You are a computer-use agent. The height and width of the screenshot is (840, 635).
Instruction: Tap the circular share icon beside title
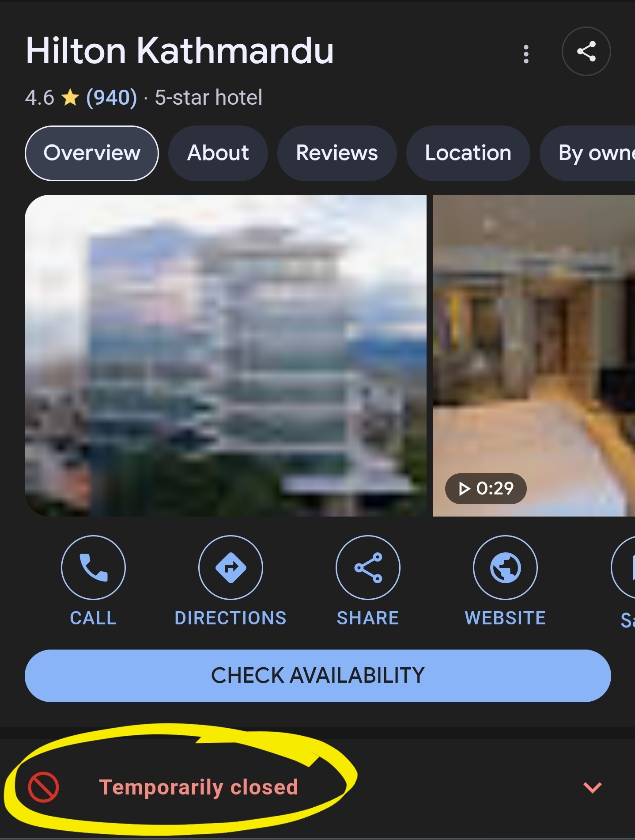[x=586, y=51]
